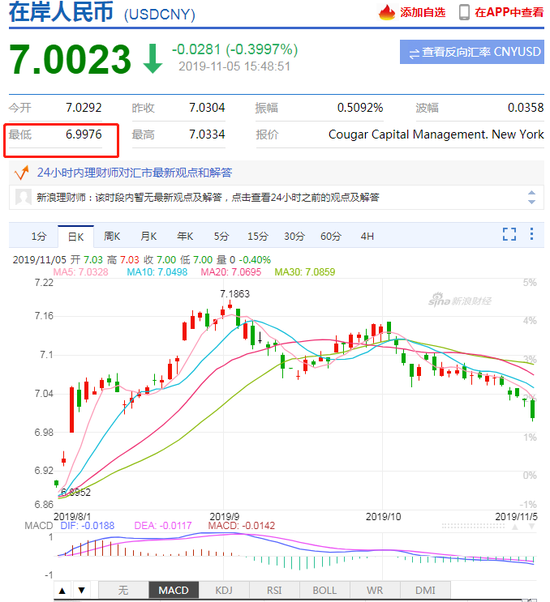Switch to the 周K chart tab
Screen dimensions: 550x602
point(112,236)
